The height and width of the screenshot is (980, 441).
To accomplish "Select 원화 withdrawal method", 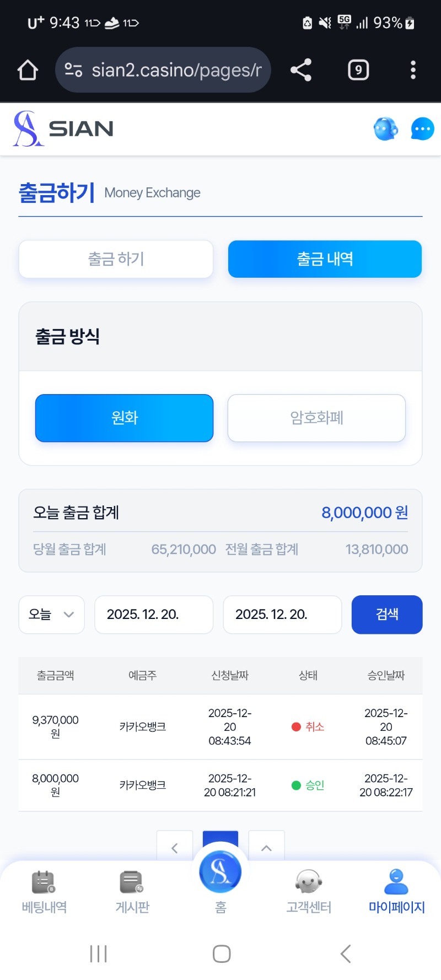I will pos(124,418).
